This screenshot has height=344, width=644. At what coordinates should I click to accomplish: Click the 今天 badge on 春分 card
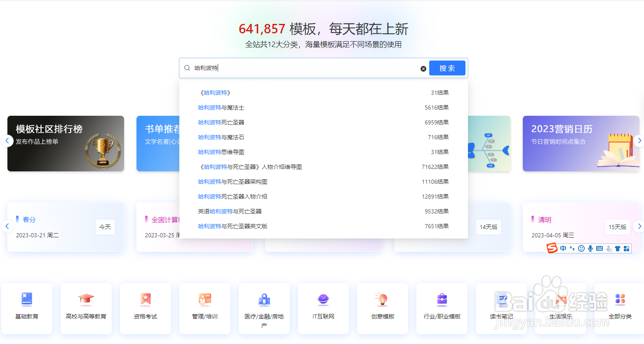[x=105, y=227]
